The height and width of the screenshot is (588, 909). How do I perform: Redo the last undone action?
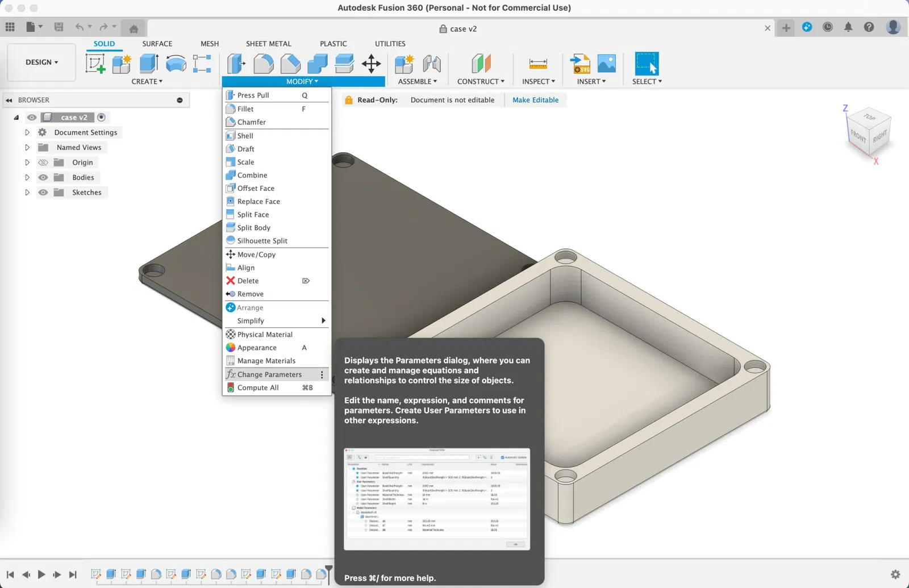coord(103,27)
